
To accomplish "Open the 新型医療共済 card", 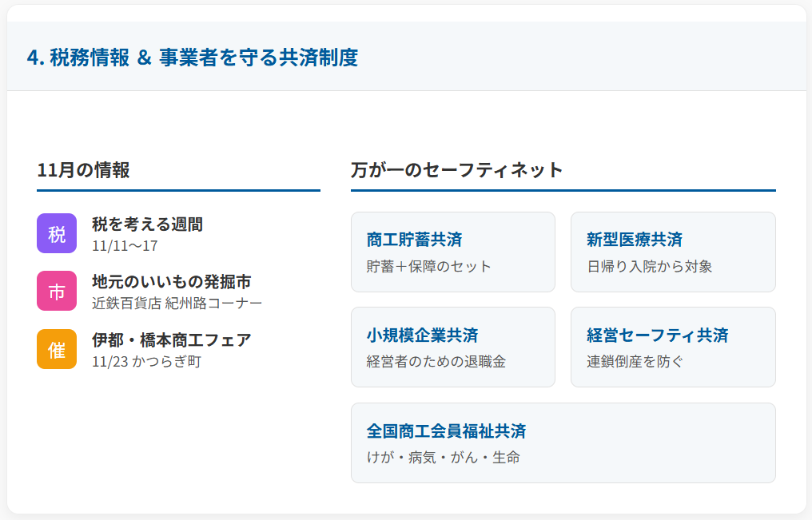I will pyautogui.click(x=673, y=252).
